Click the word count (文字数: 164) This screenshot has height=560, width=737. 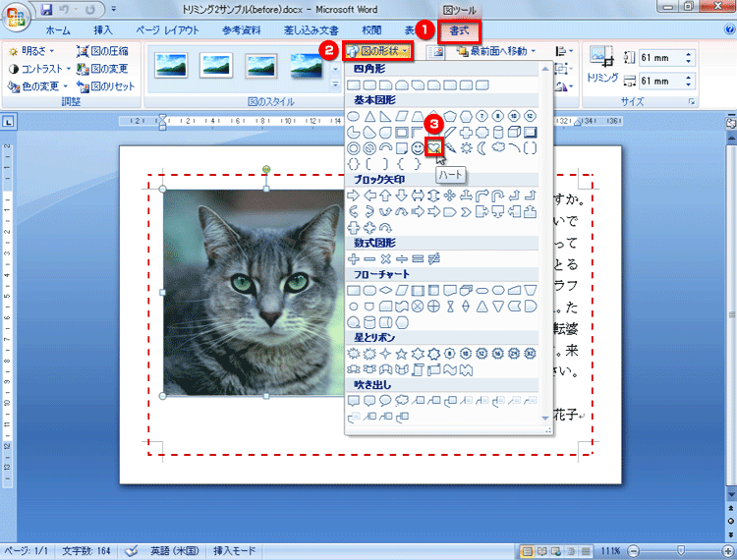(x=86, y=550)
